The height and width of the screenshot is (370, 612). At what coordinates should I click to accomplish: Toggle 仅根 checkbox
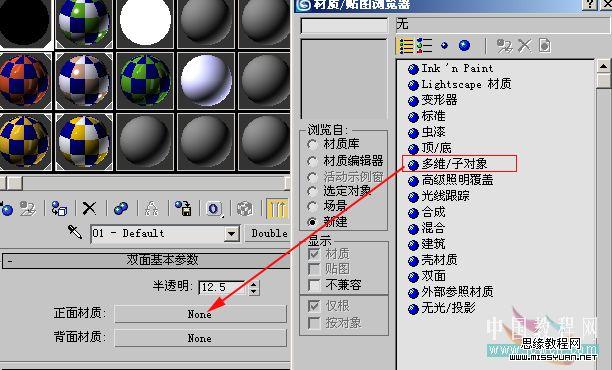point(314,306)
